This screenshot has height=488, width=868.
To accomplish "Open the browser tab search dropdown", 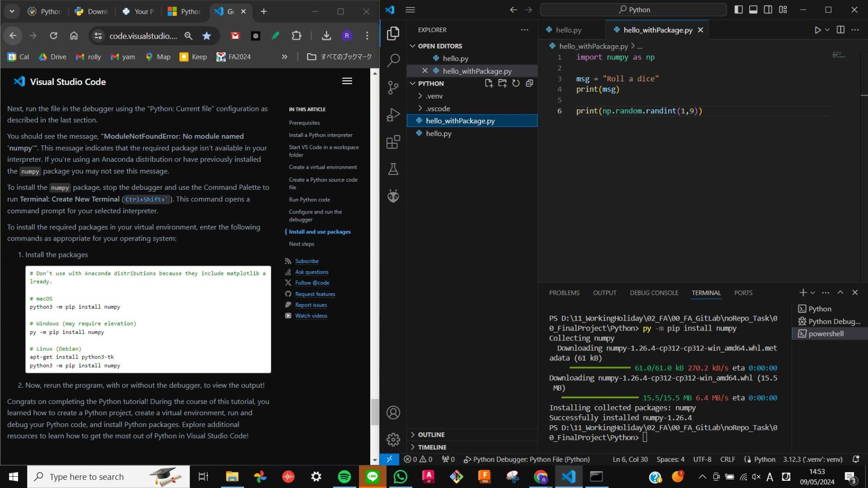I will (x=12, y=11).
